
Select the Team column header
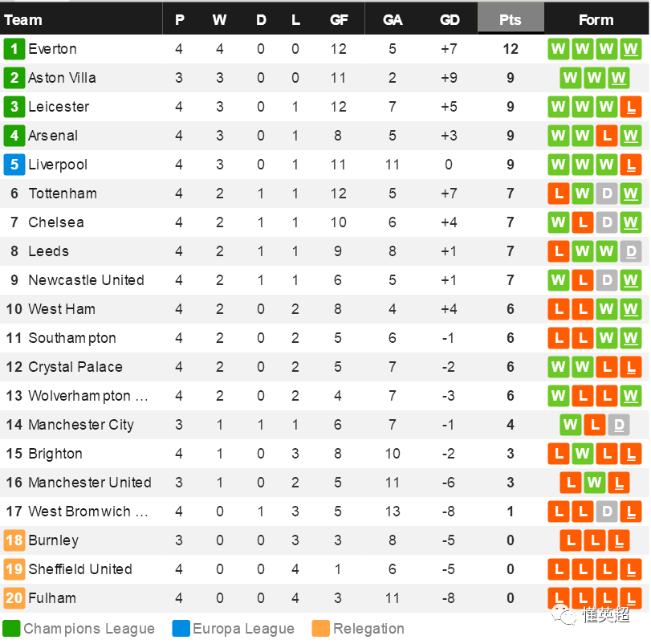23,19
